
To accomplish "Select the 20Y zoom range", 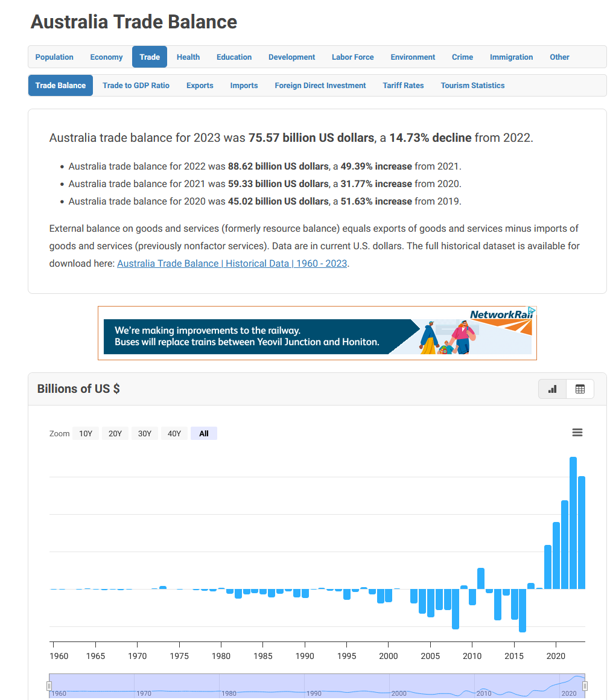I will 115,433.
